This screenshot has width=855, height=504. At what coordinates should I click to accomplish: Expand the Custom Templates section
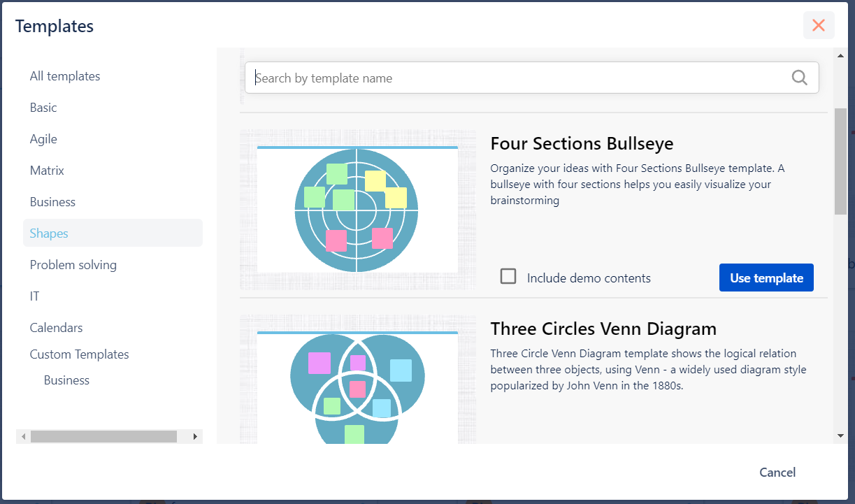tap(80, 354)
